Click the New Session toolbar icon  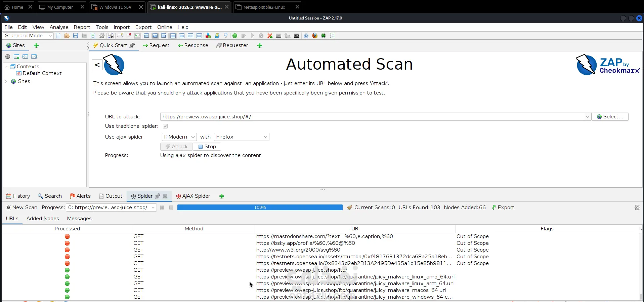click(x=58, y=36)
